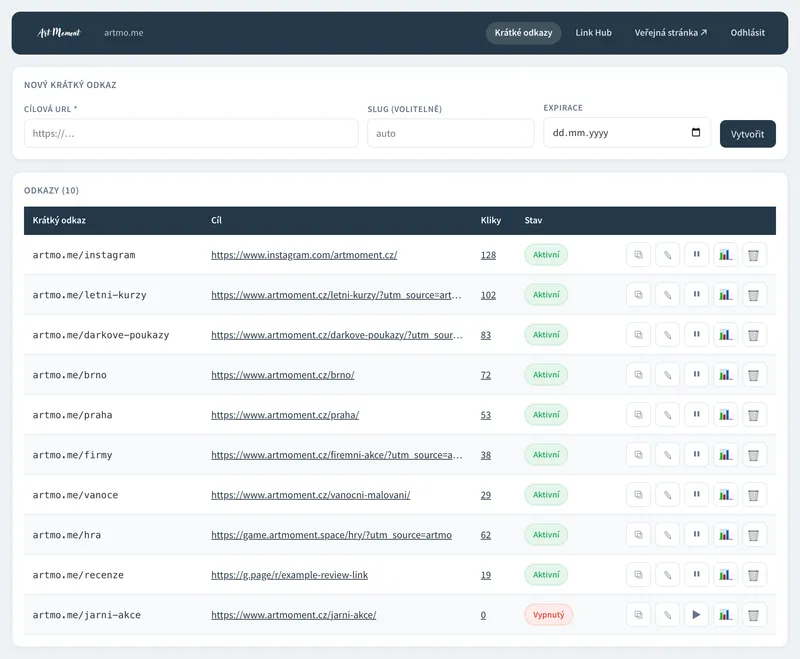Open the game.artmoment.space/hry target link

click(x=332, y=535)
